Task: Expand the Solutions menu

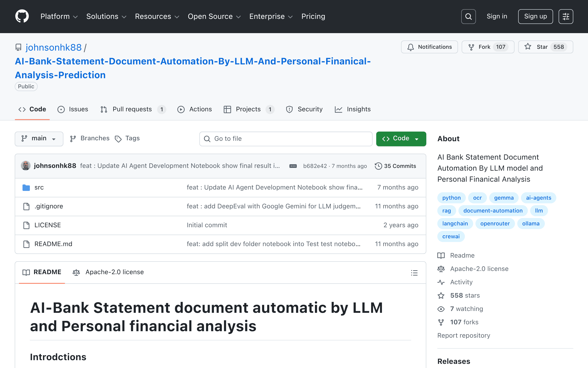Action: pos(106,17)
